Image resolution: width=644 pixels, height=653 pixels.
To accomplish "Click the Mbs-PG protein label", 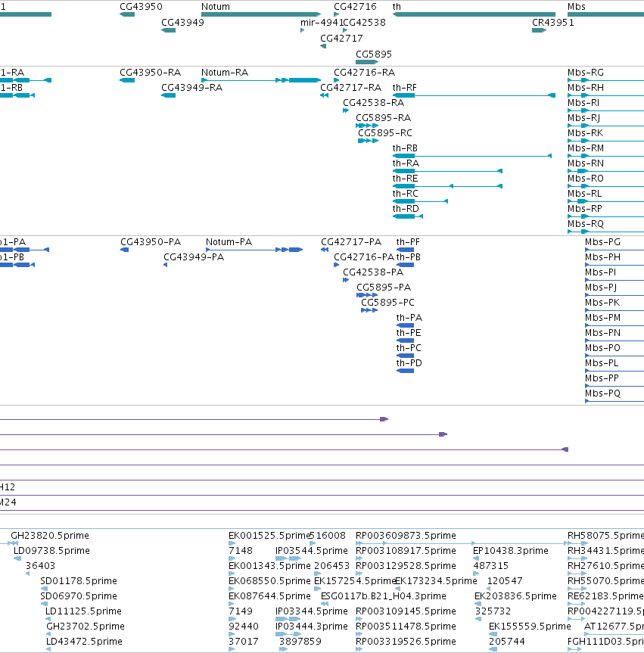I will 602,242.
